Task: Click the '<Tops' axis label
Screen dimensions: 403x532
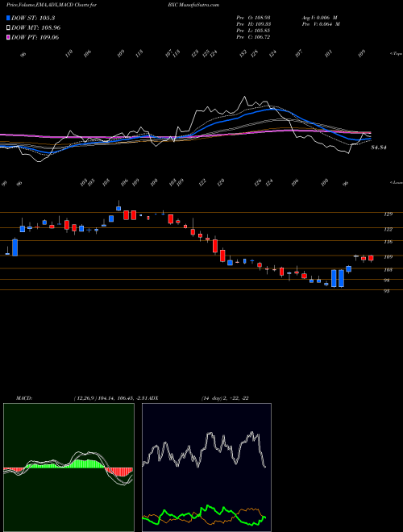Action: coord(397,54)
